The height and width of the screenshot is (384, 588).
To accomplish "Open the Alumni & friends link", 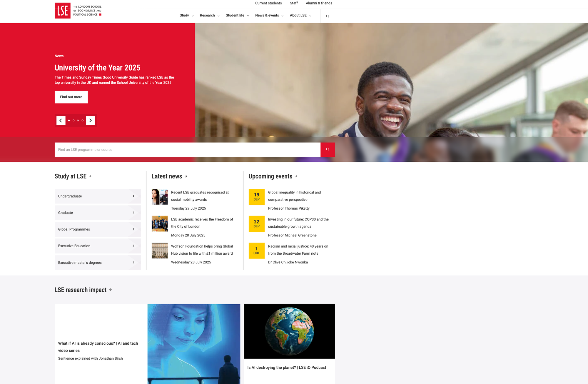I will (319, 3).
